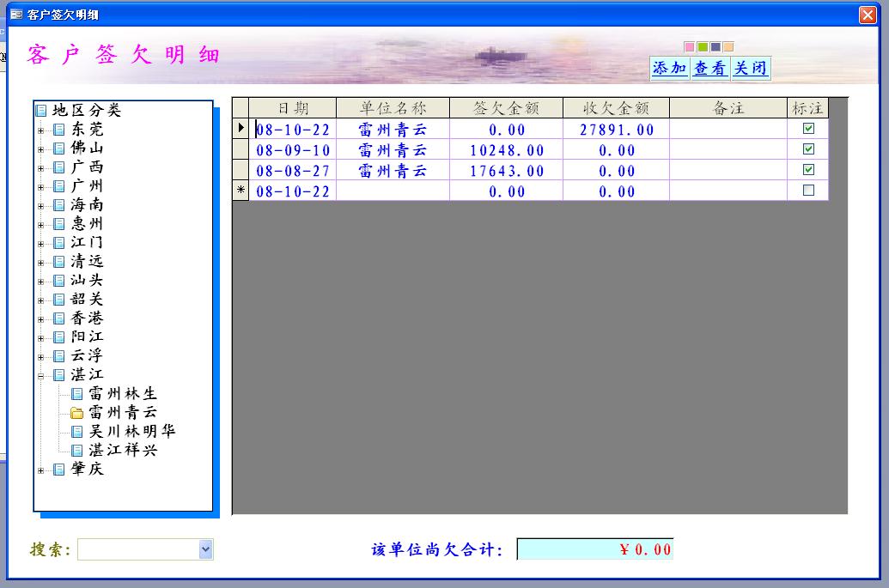Screen dimensions: 889x588
Task: Expand the 香港 tree node
Action: tap(41, 319)
